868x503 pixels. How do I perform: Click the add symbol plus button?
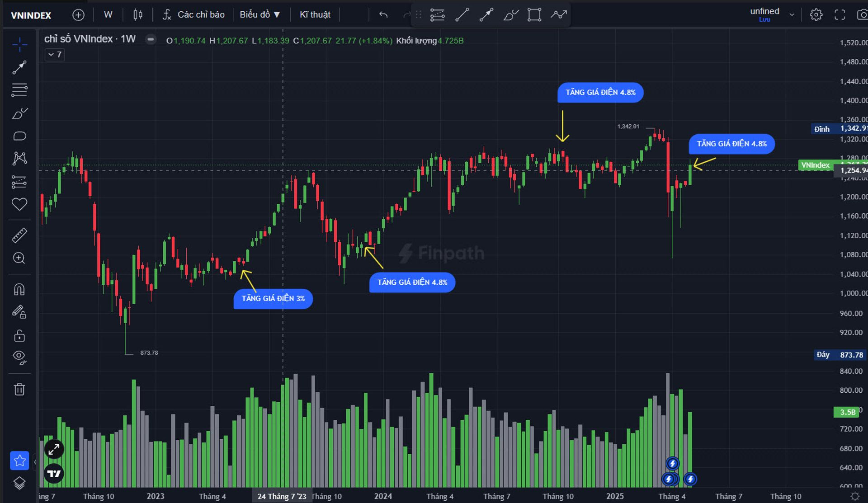pos(78,15)
